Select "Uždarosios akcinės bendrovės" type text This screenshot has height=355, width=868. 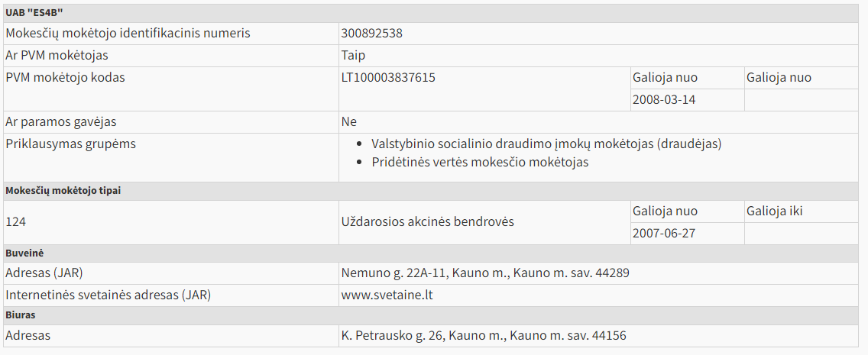point(428,222)
